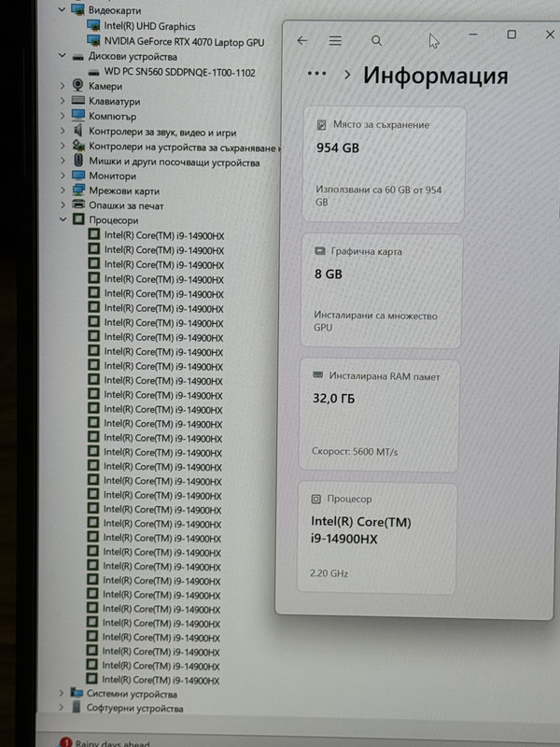Click the storage controllers icon
This screenshot has width=560, height=747.
(x=78, y=146)
